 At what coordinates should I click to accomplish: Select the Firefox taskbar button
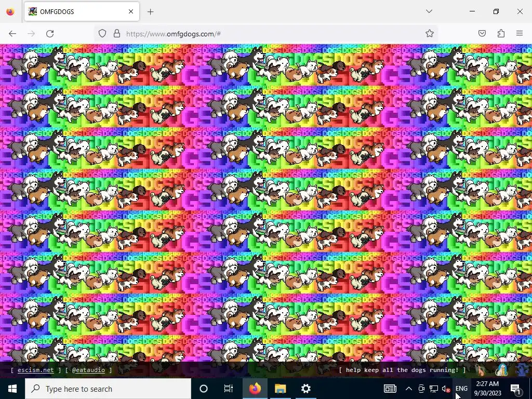[x=255, y=389]
